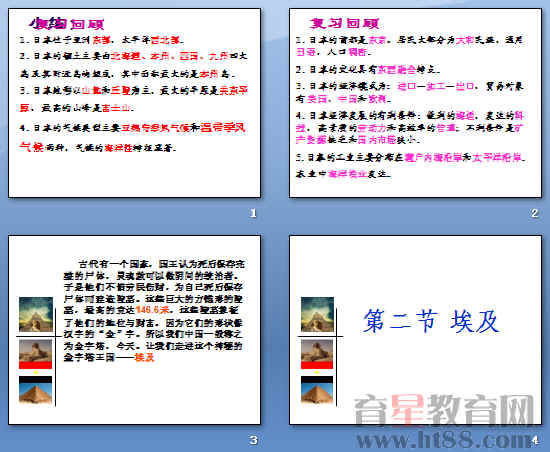Click slide number 3 label
This screenshot has width=550, height=452.
[x=253, y=440]
